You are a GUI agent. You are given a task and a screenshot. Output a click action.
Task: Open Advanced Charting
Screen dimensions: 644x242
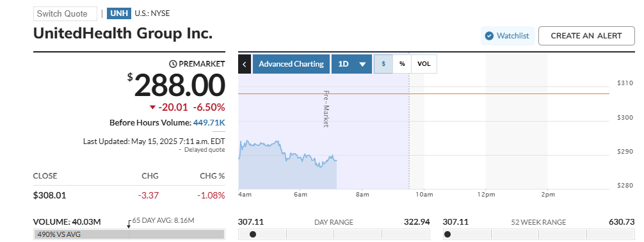pos(291,64)
